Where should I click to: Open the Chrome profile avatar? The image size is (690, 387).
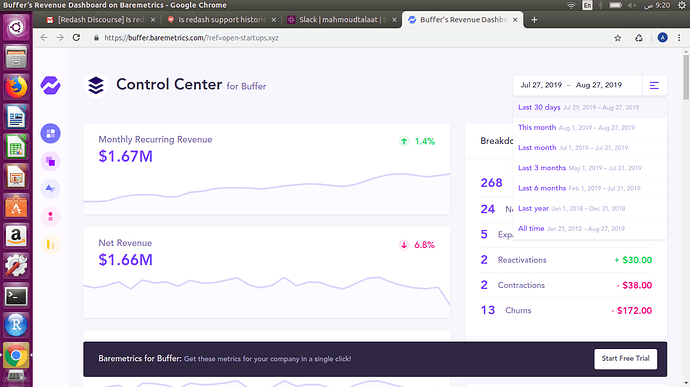[662, 38]
